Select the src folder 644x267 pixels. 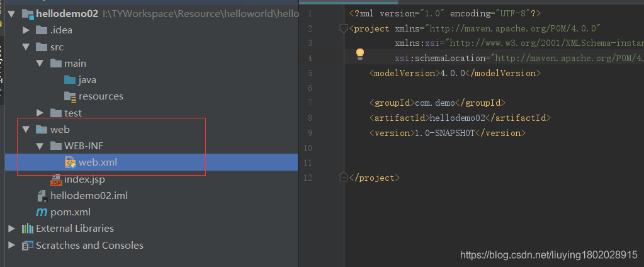57,47
